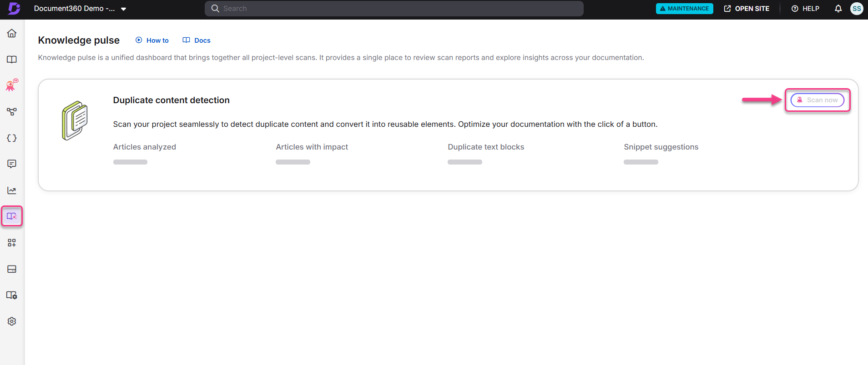View notifications bell icon
This screenshot has height=365, width=868.
pyautogui.click(x=838, y=9)
